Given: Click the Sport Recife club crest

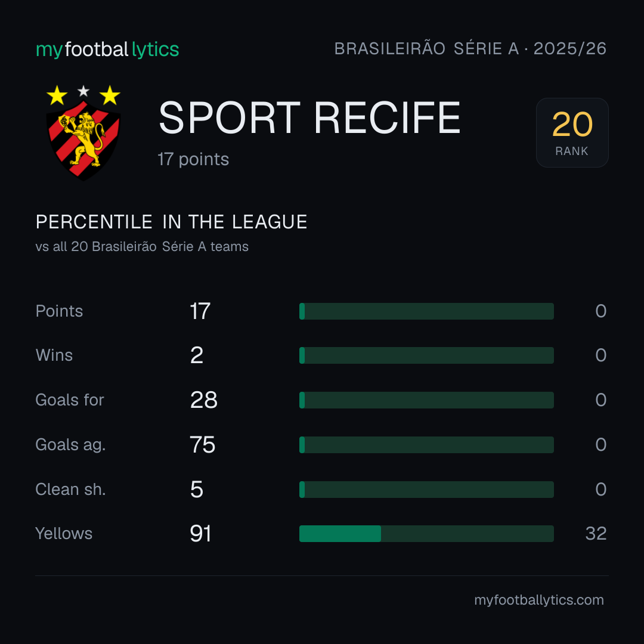Looking at the screenshot, I should 83,132.
